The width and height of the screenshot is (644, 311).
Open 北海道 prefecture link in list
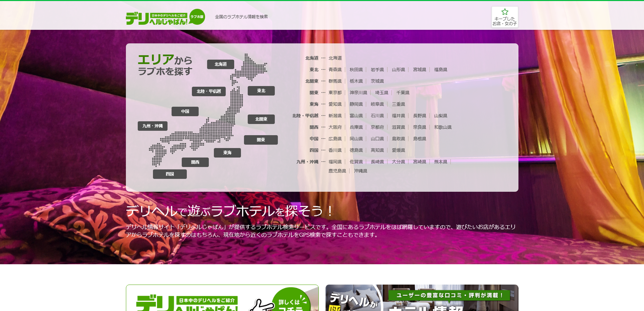click(x=335, y=58)
